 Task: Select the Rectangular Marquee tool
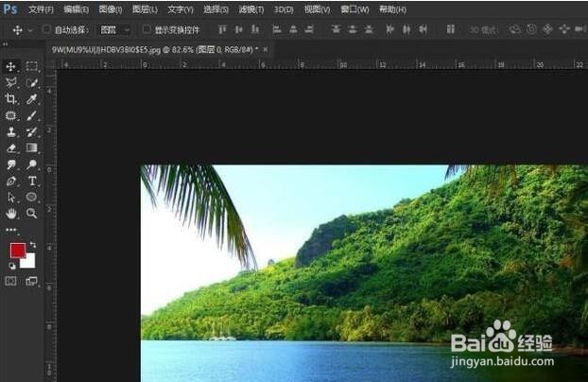tap(31, 66)
